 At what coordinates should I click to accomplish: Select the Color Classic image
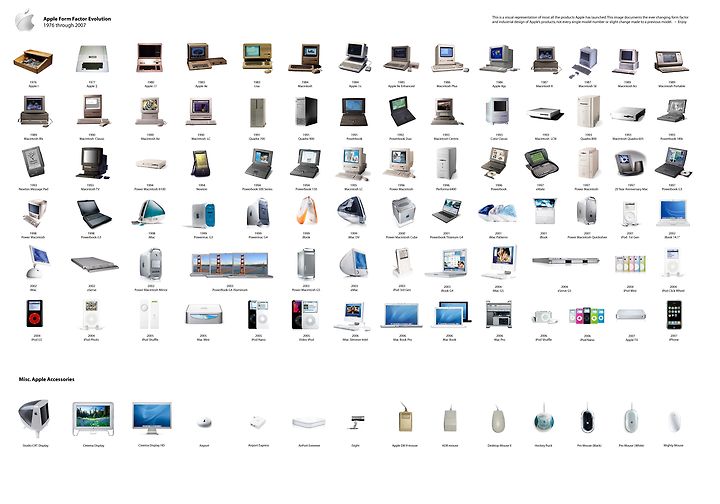(x=499, y=111)
